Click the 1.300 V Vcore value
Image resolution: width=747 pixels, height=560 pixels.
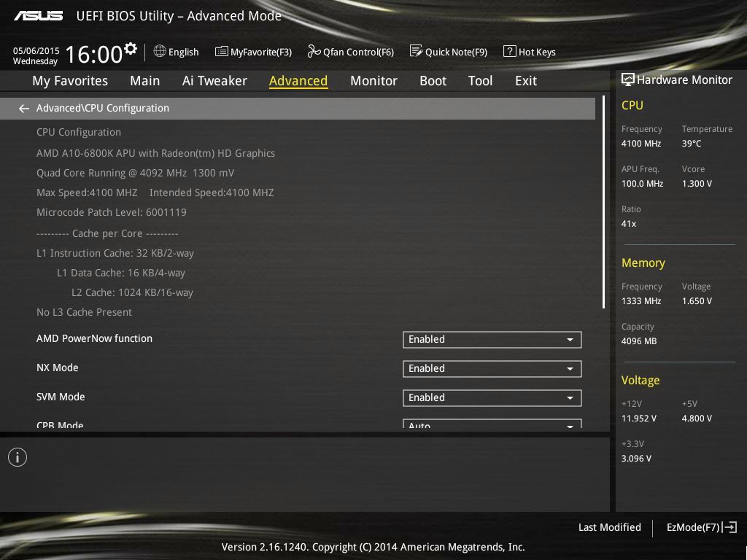tap(697, 183)
